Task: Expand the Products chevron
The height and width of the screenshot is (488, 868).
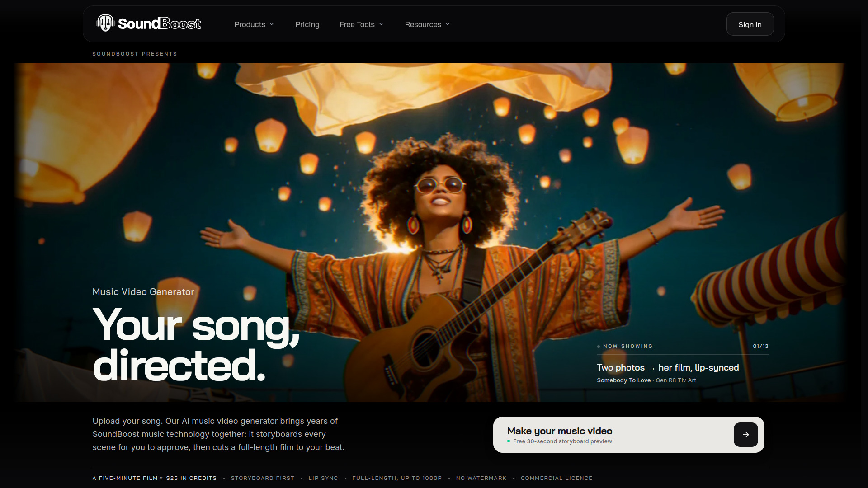Action: (272, 24)
